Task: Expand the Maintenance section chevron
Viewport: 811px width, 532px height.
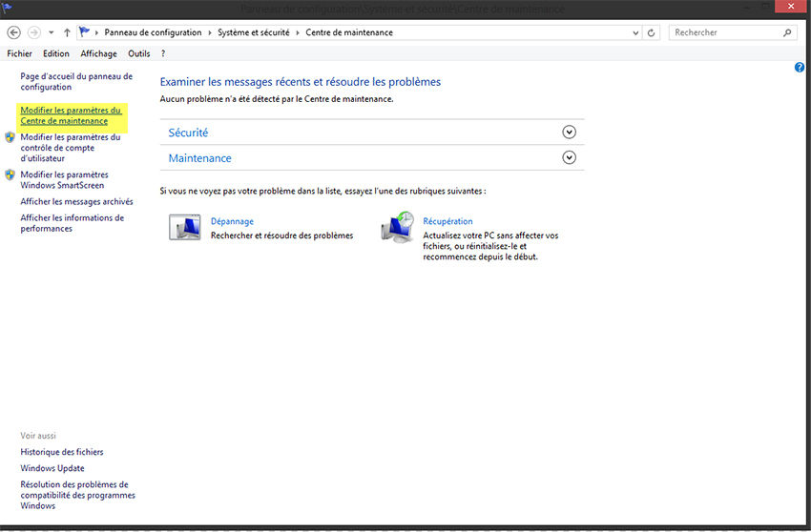Action: click(x=570, y=157)
